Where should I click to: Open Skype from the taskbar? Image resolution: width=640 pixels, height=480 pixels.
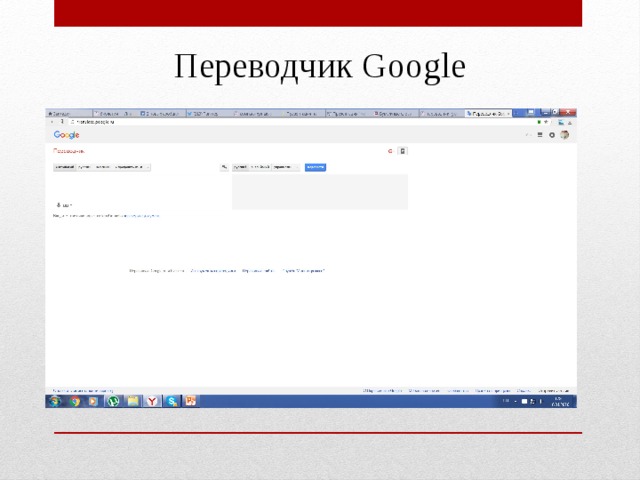coord(171,401)
